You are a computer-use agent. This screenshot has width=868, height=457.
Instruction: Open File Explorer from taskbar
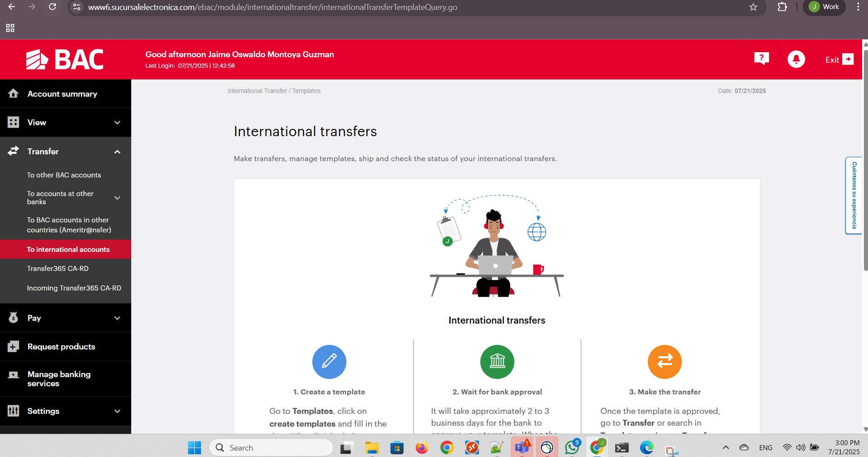pyautogui.click(x=372, y=448)
